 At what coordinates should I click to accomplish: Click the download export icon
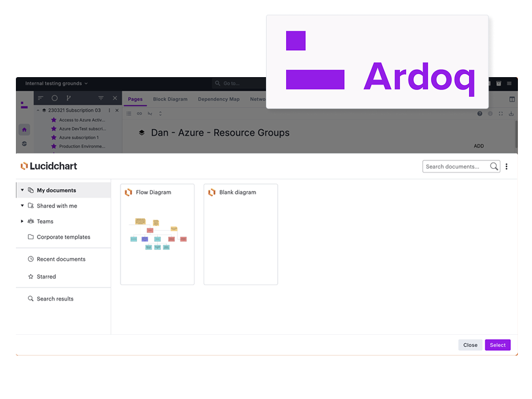(511, 113)
